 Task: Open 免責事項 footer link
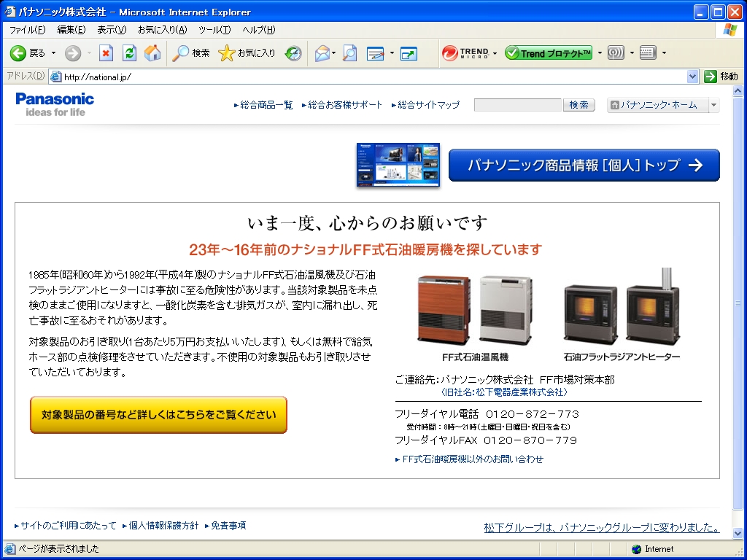(225, 525)
